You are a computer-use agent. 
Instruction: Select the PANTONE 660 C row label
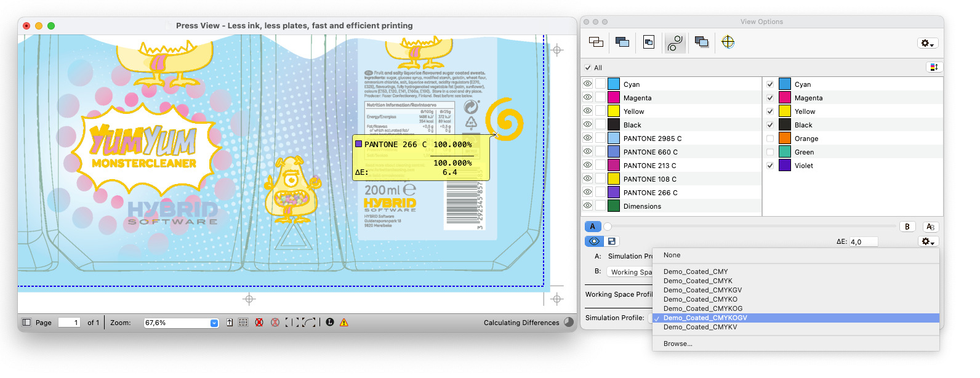(x=651, y=152)
